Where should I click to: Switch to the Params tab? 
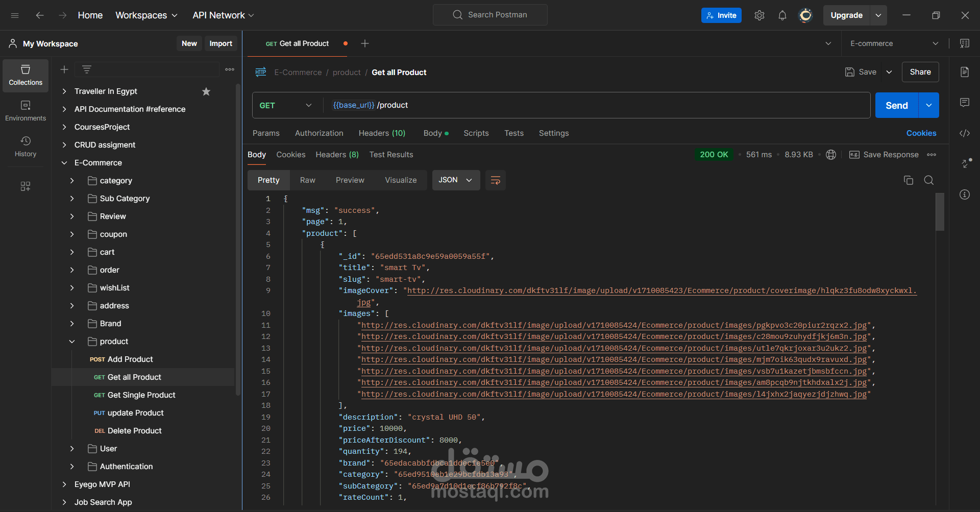pos(266,133)
